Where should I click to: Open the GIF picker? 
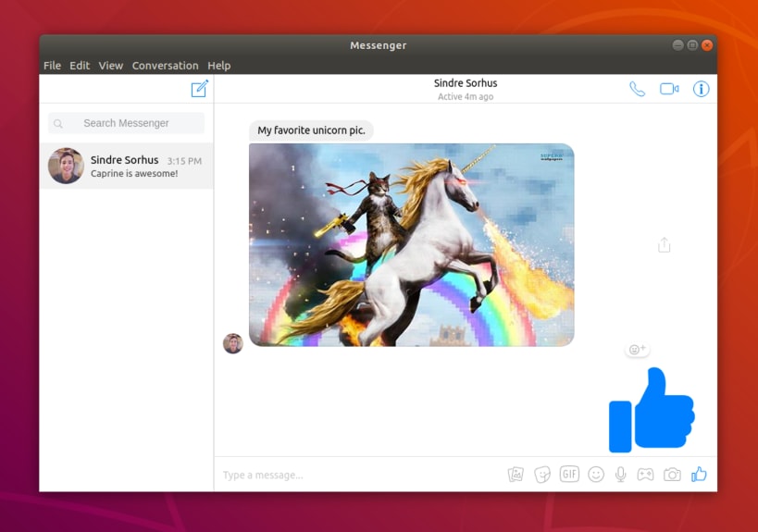point(569,474)
